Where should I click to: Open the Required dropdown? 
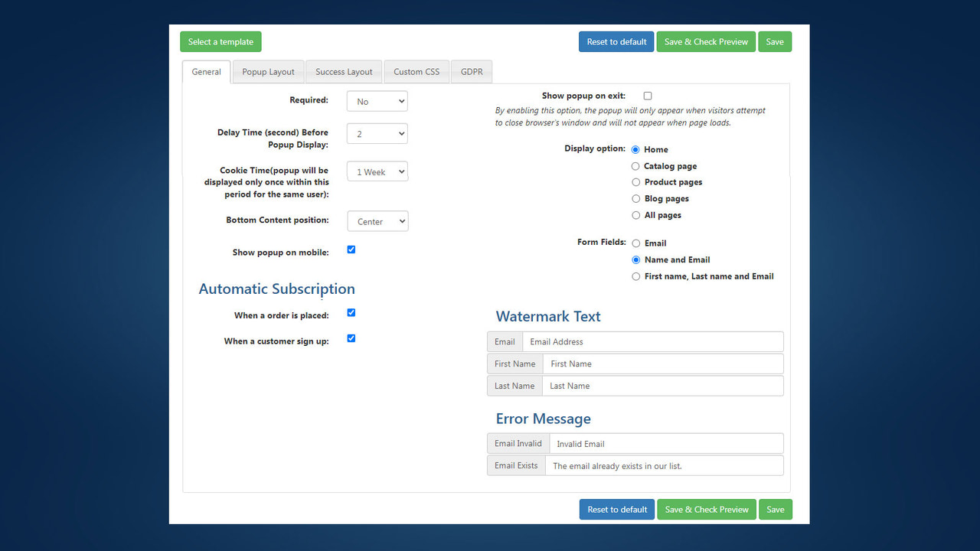[x=377, y=100]
